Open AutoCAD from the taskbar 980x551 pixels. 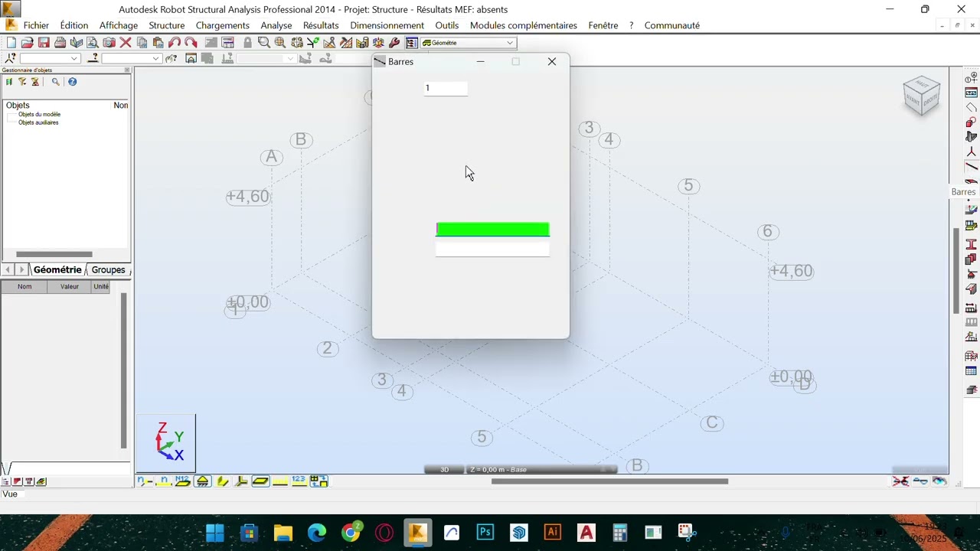point(586,532)
